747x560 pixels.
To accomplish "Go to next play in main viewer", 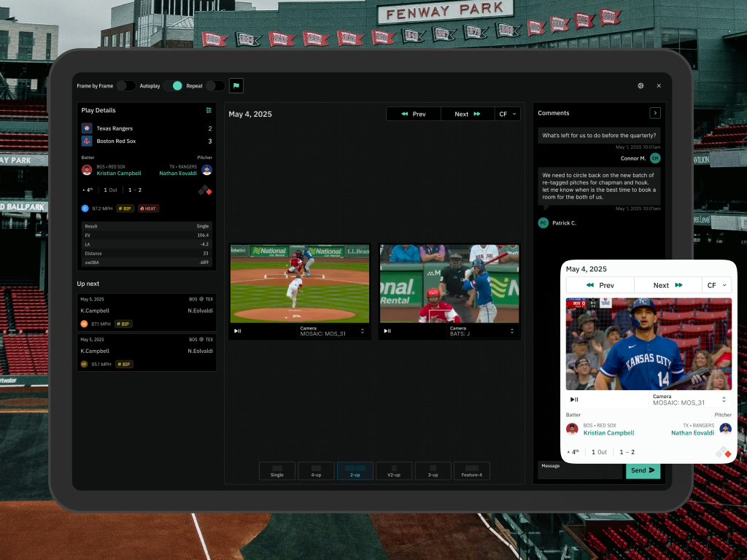I will pos(468,114).
